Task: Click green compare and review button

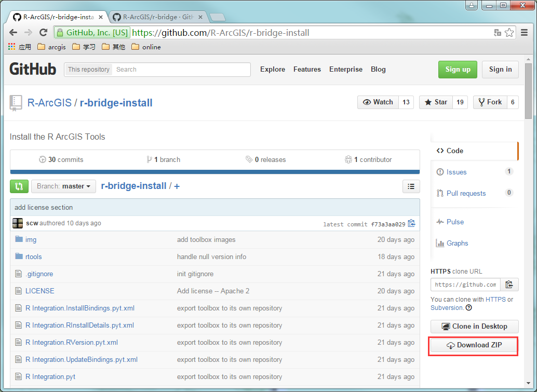Action: pyautogui.click(x=19, y=186)
